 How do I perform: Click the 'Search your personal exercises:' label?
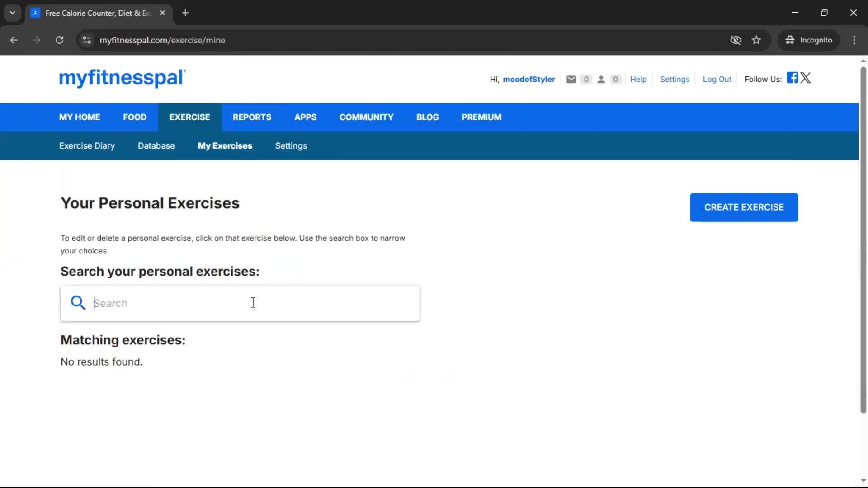[160, 272]
